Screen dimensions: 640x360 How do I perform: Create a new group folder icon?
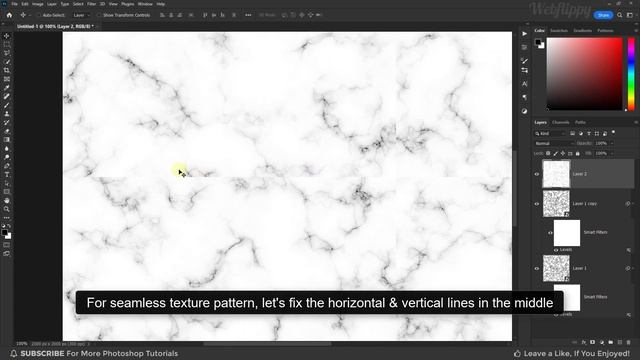point(611,342)
